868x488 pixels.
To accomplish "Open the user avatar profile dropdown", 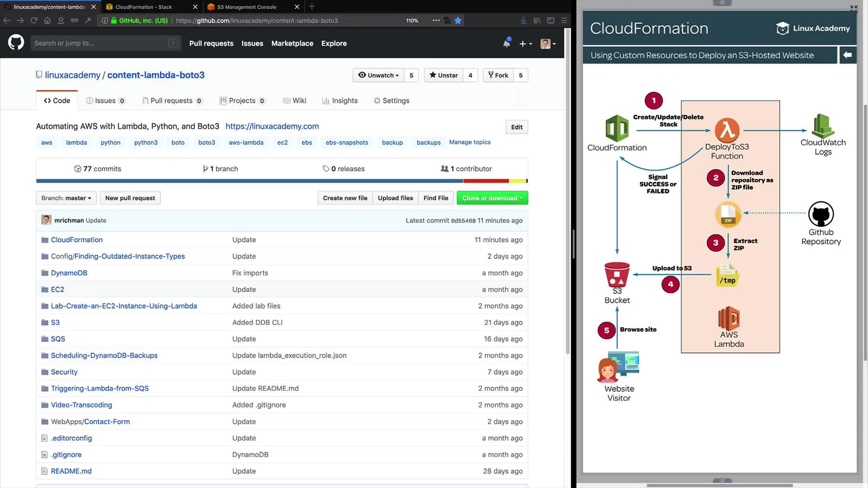I will 548,44.
